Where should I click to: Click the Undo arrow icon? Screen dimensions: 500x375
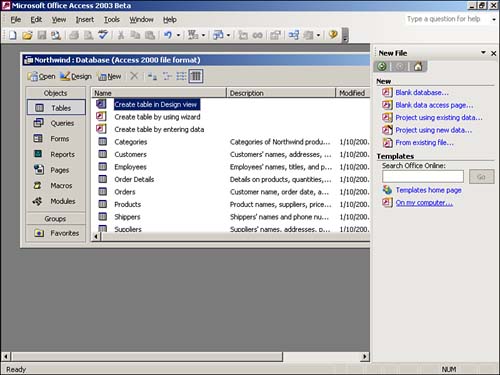(x=168, y=35)
